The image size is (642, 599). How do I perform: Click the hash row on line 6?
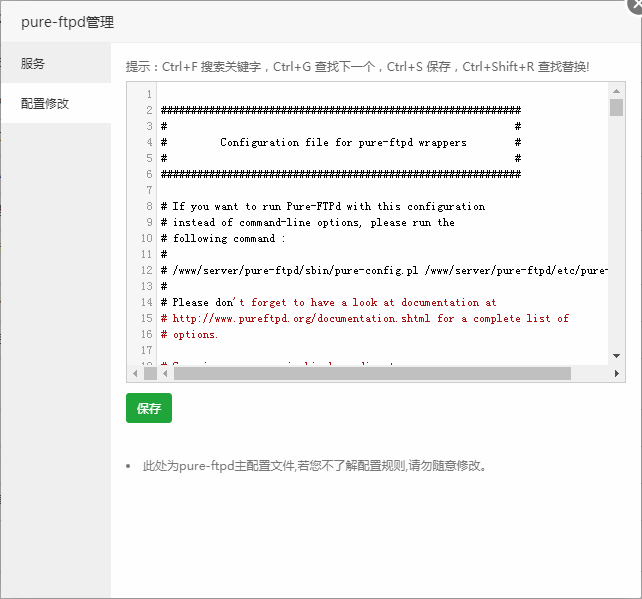click(x=341, y=174)
